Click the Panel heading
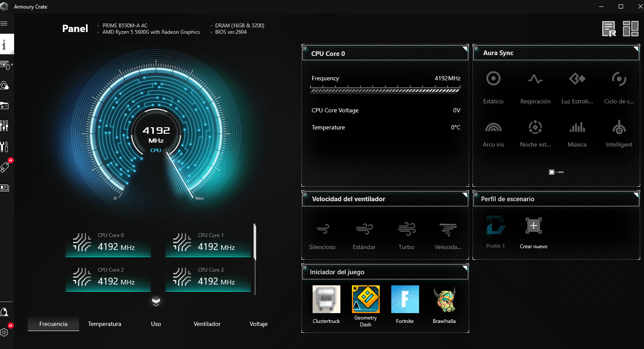Image resolution: width=644 pixels, height=349 pixels. tap(75, 29)
